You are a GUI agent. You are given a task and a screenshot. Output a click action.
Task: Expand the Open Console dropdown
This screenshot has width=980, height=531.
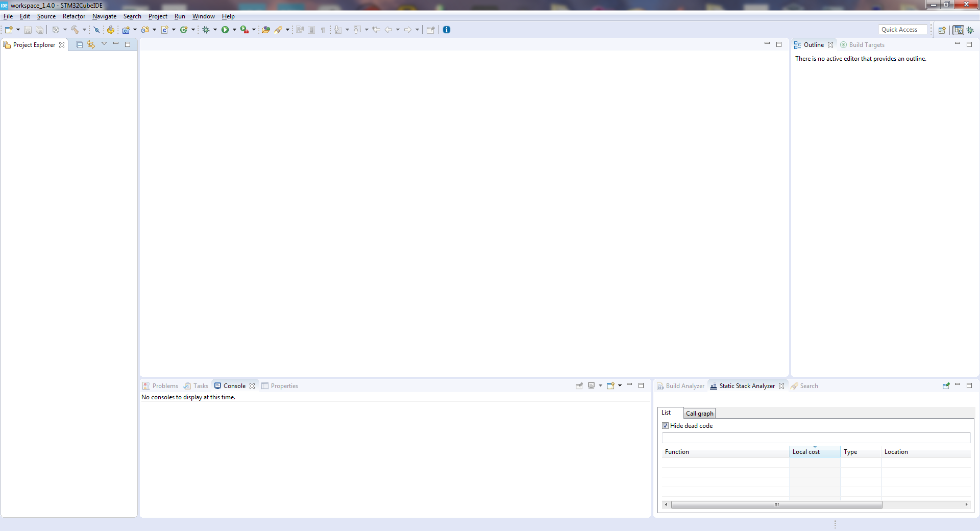tap(619, 386)
